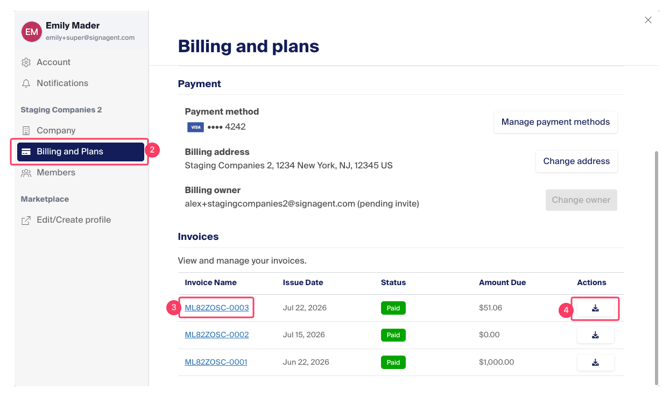Click the Members people icon
Image resolution: width=670 pixels, height=397 pixels.
click(26, 173)
